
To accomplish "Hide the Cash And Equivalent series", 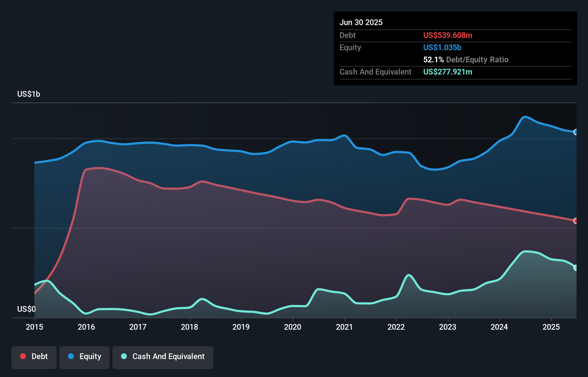I will [x=163, y=357].
